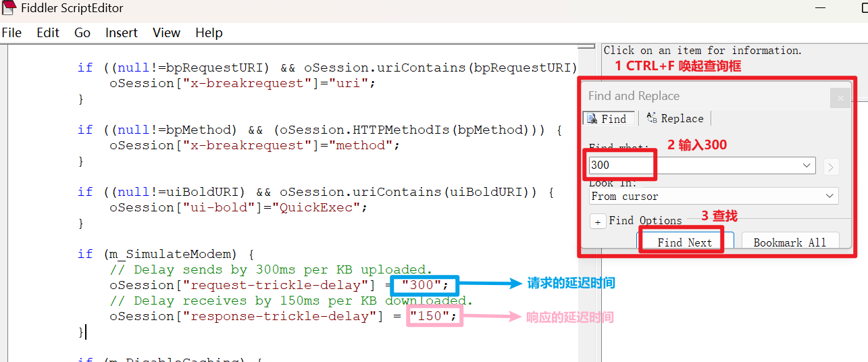868x362 pixels.
Task: Open the View menu
Action: pyautogui.click(x=166, y=32)
